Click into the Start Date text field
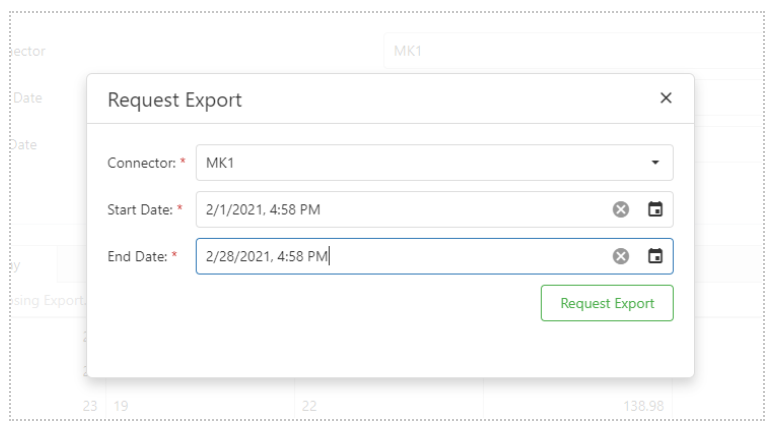783x430 pixels. [x=402, y=209]
